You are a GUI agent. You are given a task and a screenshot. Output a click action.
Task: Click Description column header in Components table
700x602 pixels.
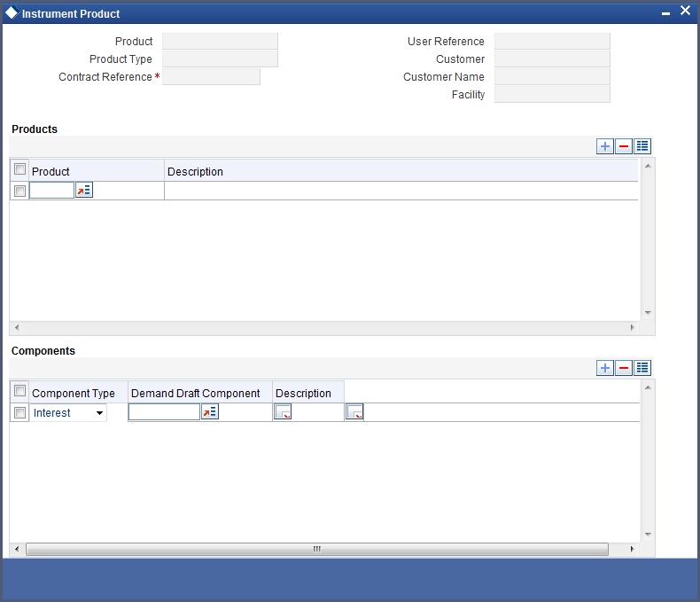pos(308,393)
